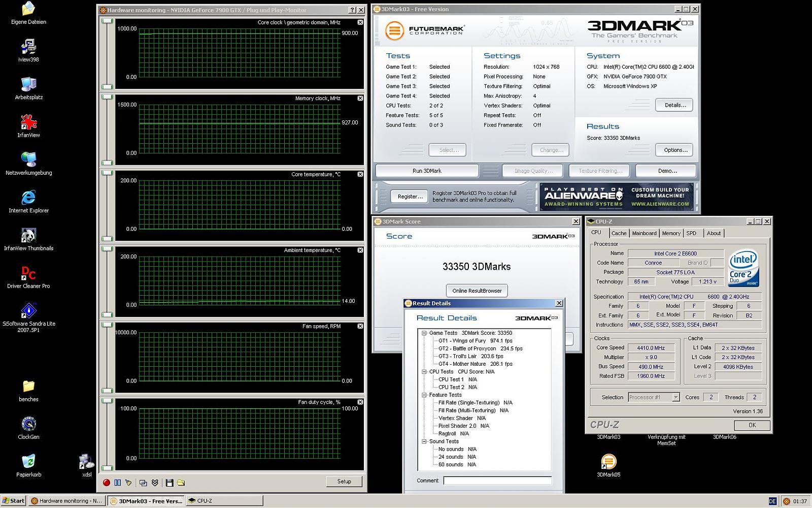
Task: Launch IrfanView from desktop
Action: pos(28,126)
